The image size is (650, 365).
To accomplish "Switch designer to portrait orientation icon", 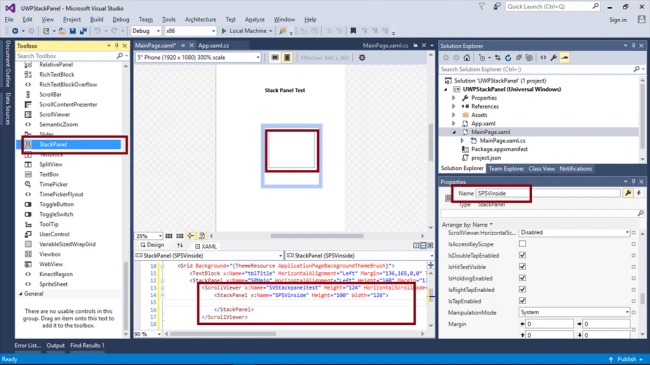I will (287, 58).
